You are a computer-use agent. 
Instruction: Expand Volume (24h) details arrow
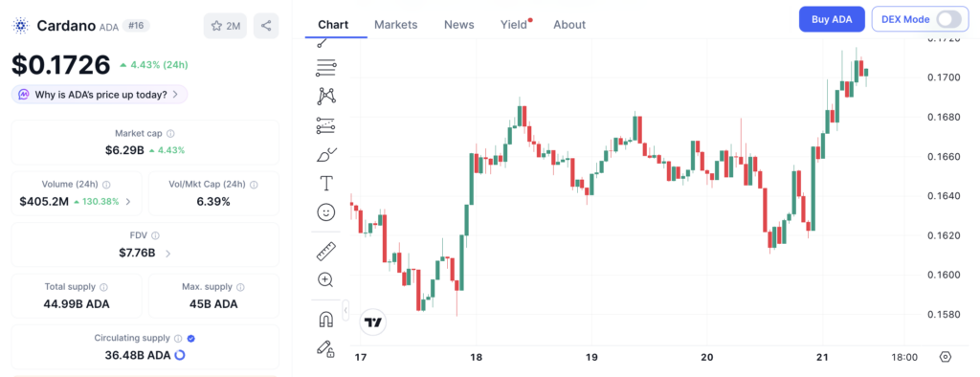(128, 201)
